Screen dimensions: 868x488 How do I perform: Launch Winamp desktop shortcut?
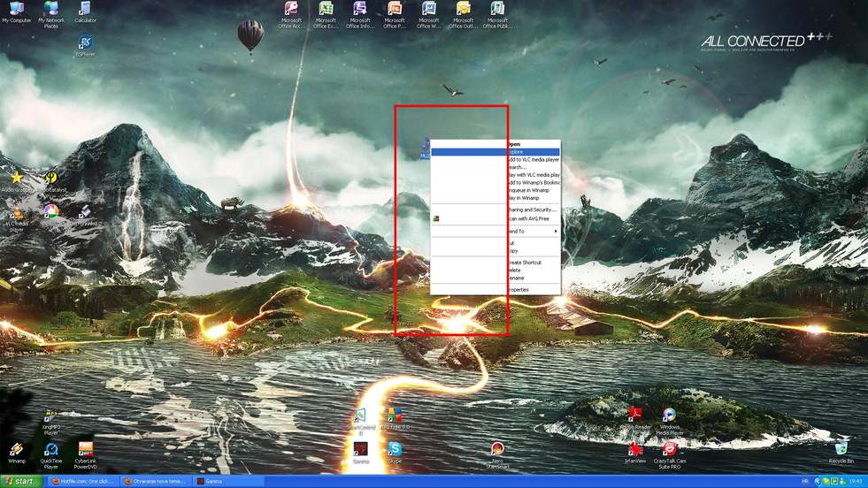pyautogui.click(x=17, y=453)
